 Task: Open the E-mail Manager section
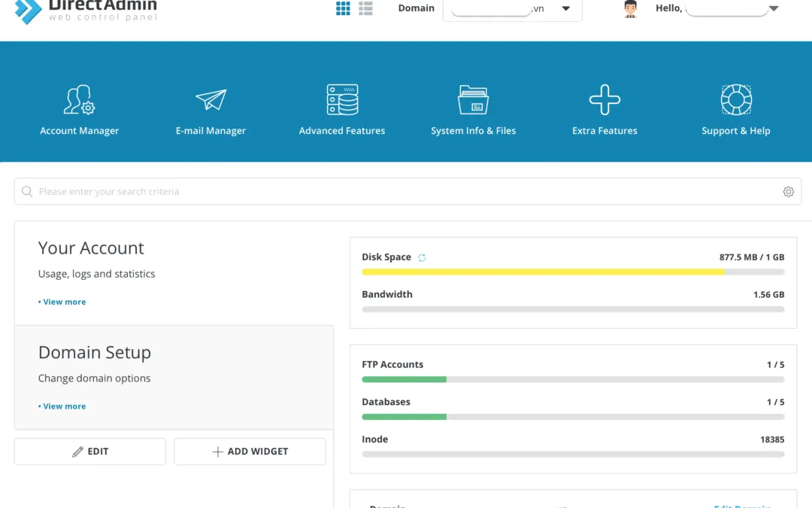tap(211, 99)
